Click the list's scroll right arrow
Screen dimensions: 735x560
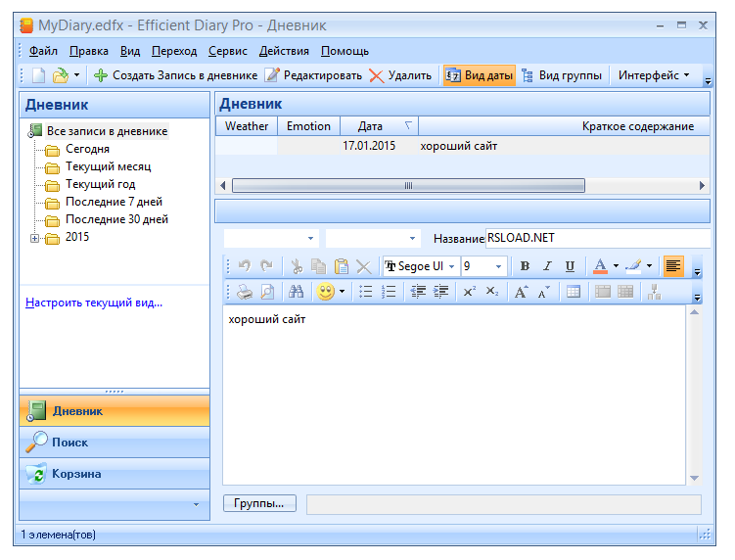click(702, 186)
